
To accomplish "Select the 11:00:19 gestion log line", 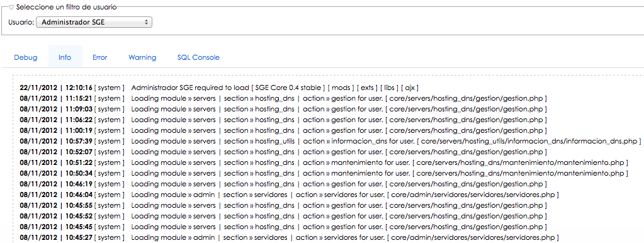I will pyautogui.click(x=283, y=130).
